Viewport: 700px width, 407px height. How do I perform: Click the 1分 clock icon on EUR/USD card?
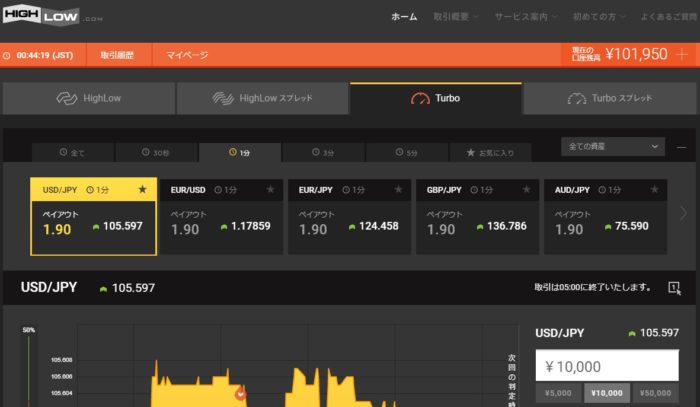click(218, 190)
